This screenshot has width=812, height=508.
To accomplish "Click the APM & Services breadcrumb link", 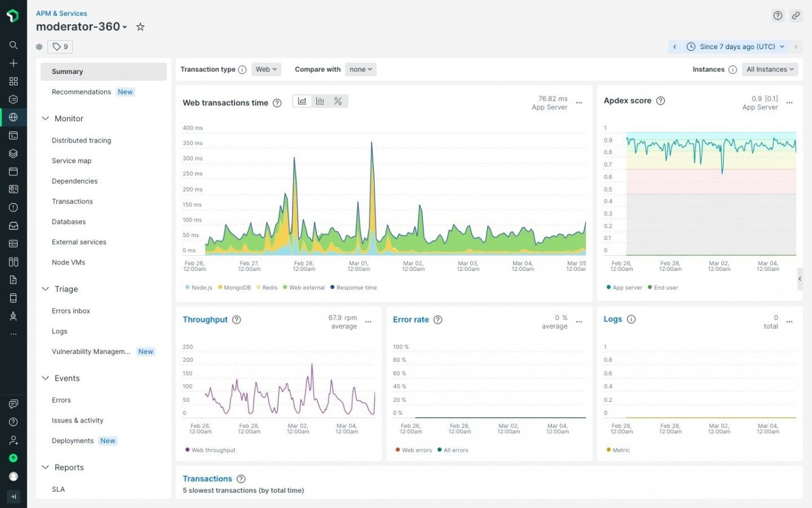I will pyautogui.click(x=61, y=13).
